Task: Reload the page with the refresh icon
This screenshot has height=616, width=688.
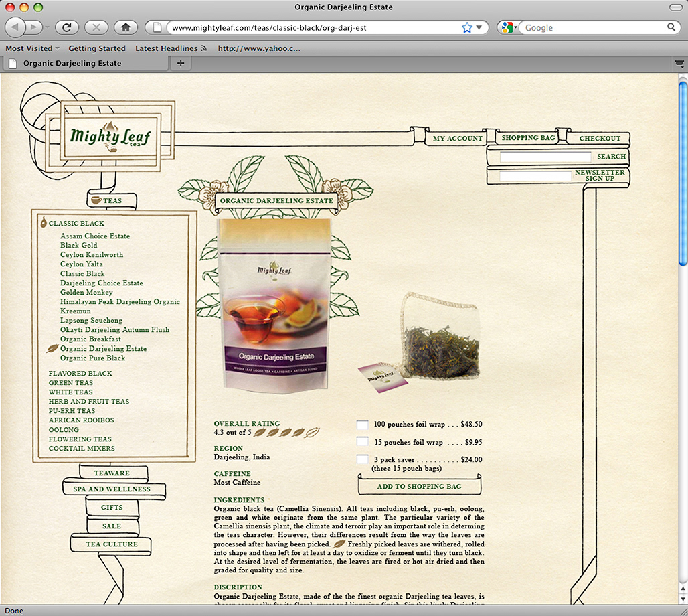Action: (67, 27)
